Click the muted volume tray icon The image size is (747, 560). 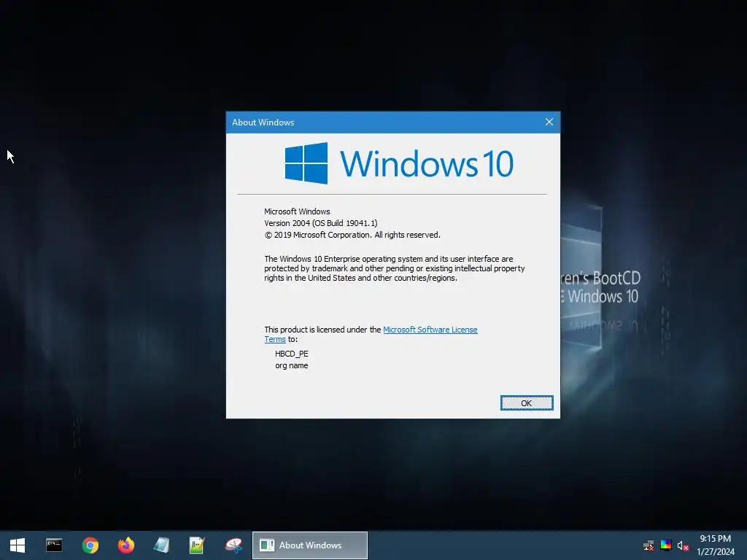683,545
